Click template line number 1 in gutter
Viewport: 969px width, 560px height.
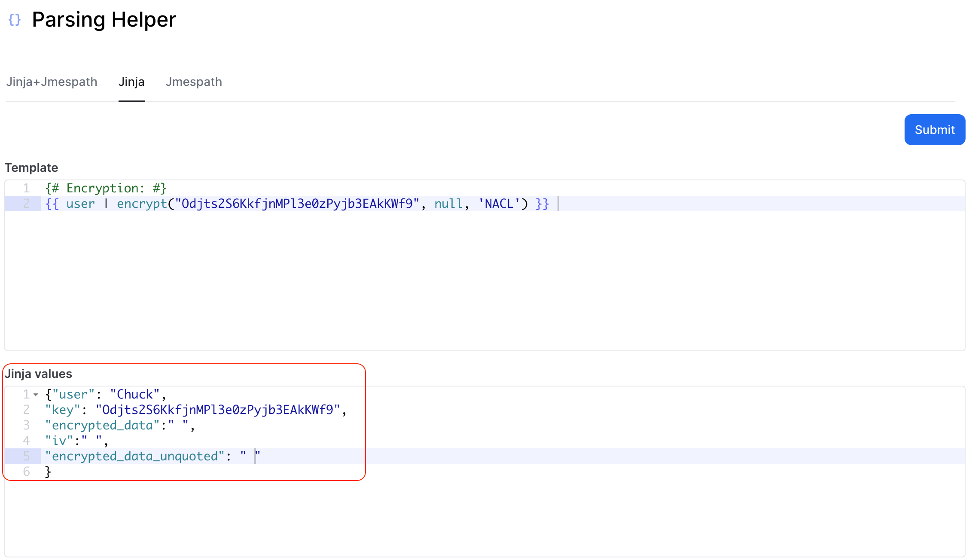(x=27, y=188)
